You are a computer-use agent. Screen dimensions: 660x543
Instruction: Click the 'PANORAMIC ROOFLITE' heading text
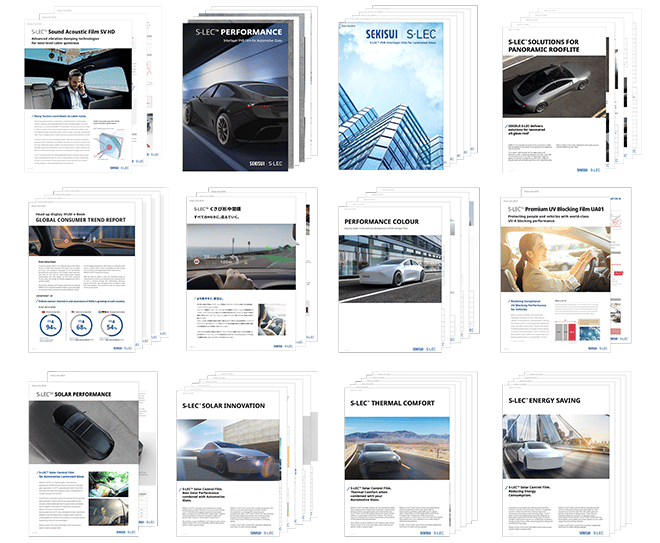(543, 49)
